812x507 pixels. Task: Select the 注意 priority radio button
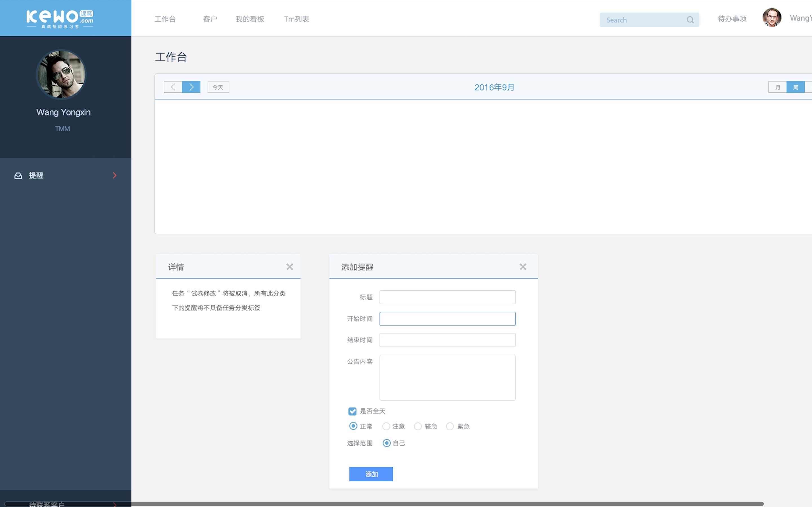pyautogui.click(x=386, y=426)
